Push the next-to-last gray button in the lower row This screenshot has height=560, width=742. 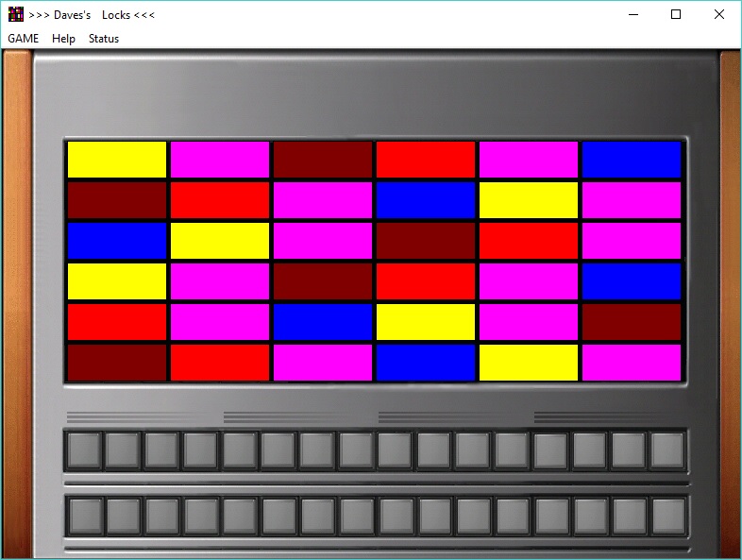pos(631,516)
